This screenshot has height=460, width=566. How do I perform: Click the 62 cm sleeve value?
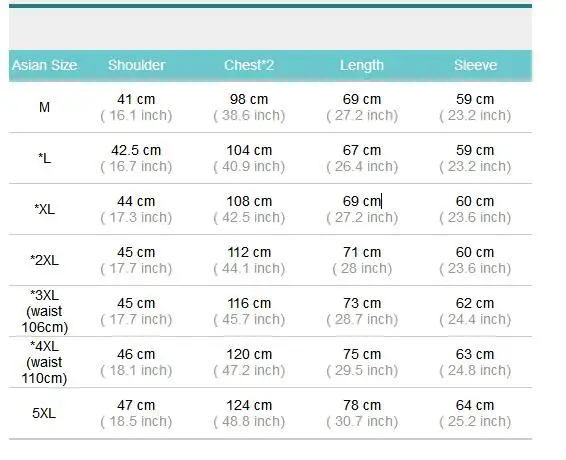[475, 303]
